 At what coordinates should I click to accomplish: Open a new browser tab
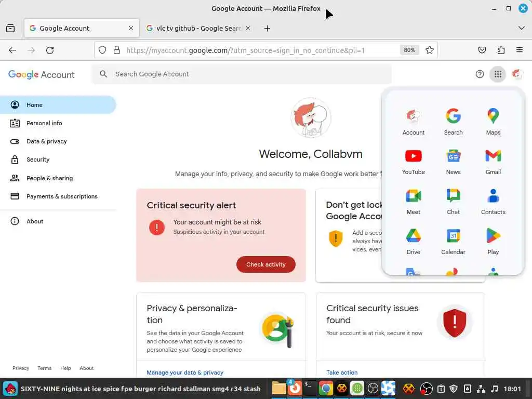click(x=268, y=28)
